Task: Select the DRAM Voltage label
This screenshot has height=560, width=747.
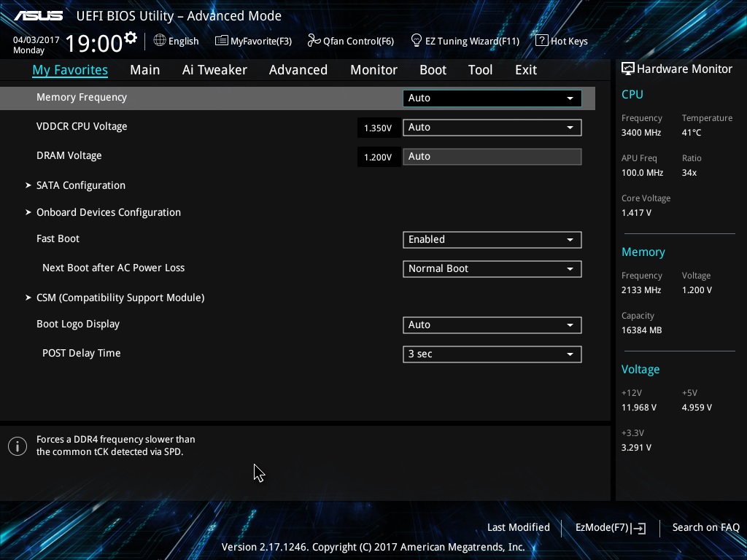Action: 69,156
